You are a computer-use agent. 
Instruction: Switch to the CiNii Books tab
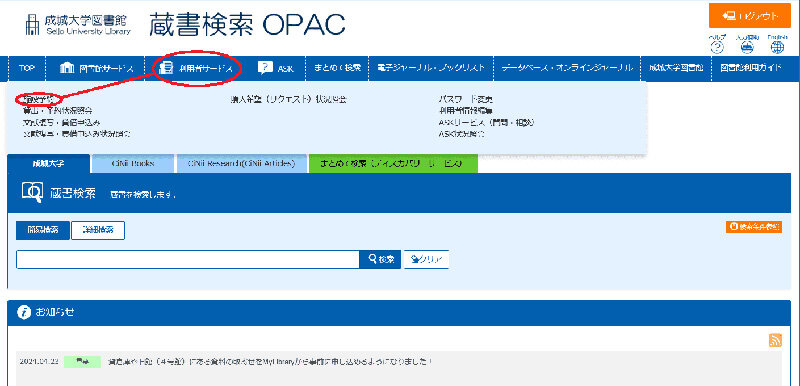(133, 164)
